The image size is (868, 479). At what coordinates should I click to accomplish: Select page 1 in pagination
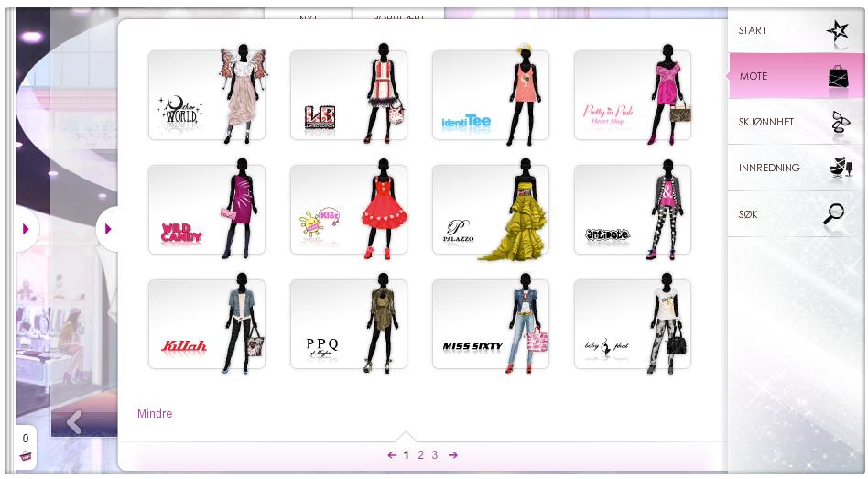point(407,455)
